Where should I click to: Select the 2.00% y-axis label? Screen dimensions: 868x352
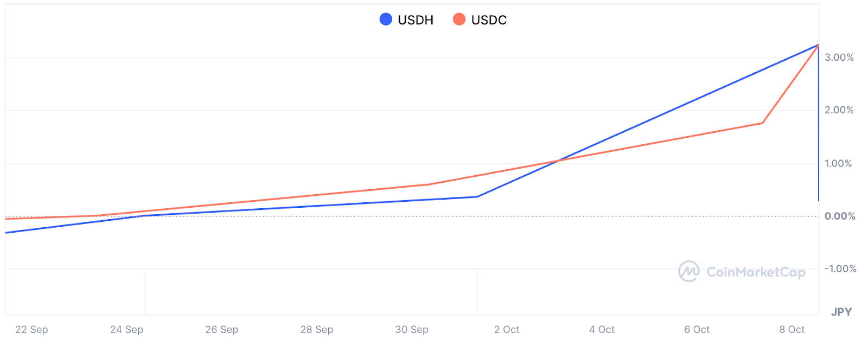[839, 110]
